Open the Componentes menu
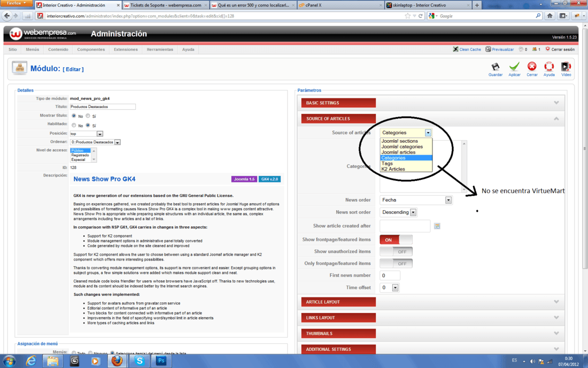This screenshot has height=368, width=588. tap(91, 50)
